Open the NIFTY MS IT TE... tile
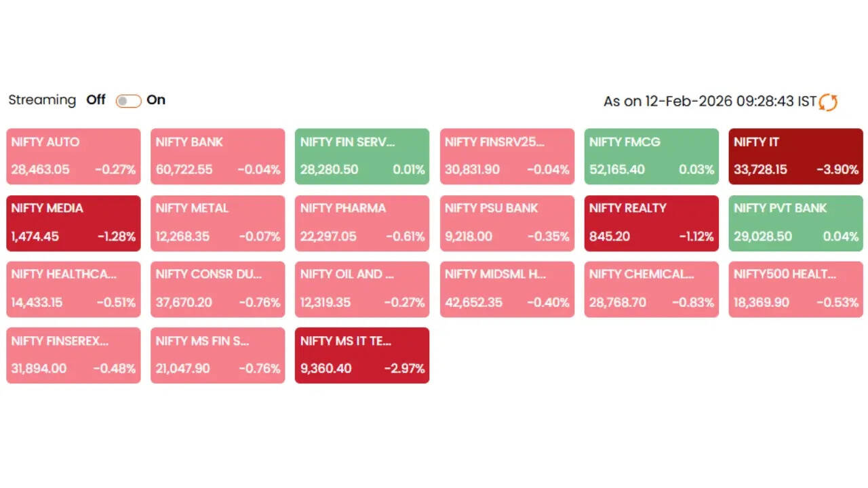Image resolution: width=868 pixels, height=488 pixels. [x=362, y=355]
